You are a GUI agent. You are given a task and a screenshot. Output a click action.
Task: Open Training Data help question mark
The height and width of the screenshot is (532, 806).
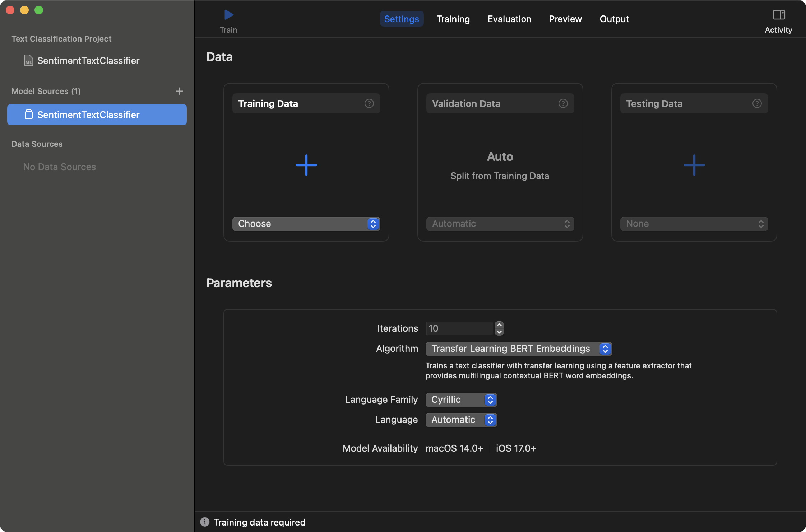pyautogui.click(x=369, y=103)
